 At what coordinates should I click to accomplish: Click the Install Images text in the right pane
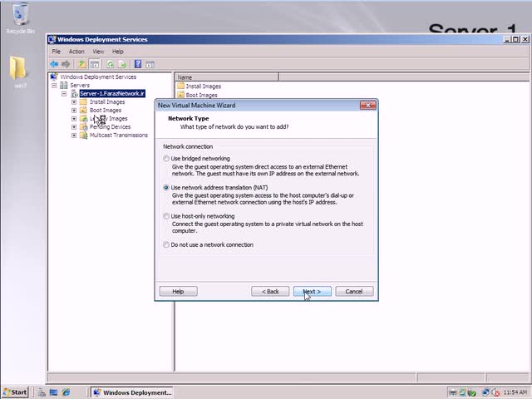[203, 86]
